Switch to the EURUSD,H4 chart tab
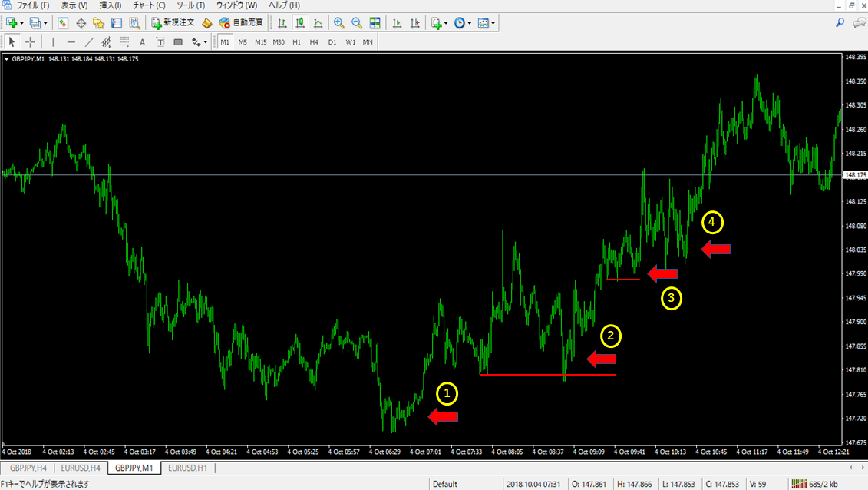The height and width of the screenshot is (490, 868). (81, 467)
